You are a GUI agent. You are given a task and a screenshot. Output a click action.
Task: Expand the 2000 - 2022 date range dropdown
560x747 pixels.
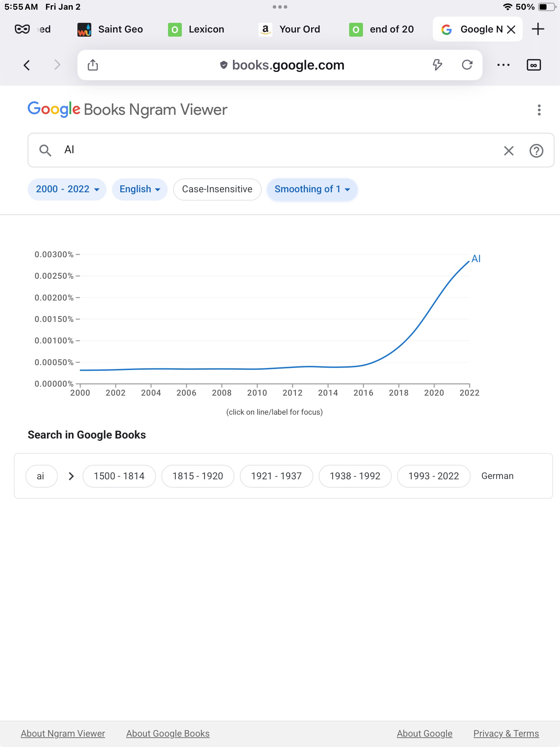pos(67,189)
